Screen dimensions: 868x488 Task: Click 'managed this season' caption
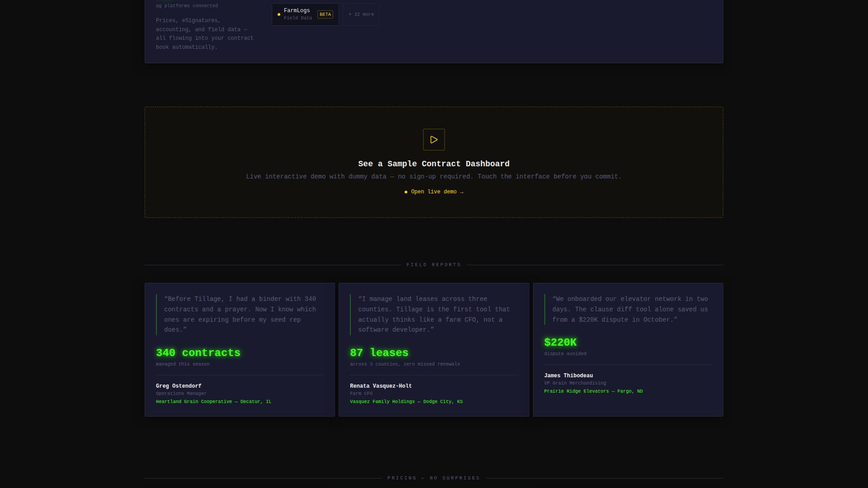(x=183, y=364)
